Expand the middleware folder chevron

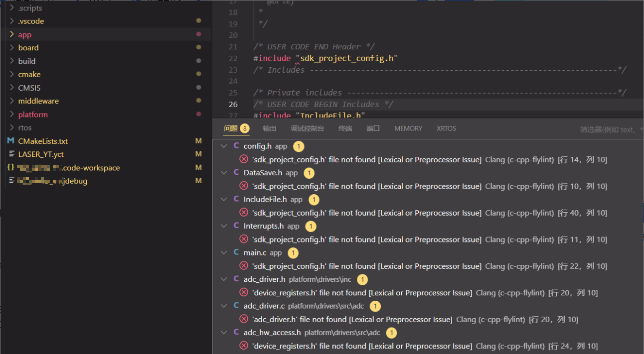click(x=12, y=101)
